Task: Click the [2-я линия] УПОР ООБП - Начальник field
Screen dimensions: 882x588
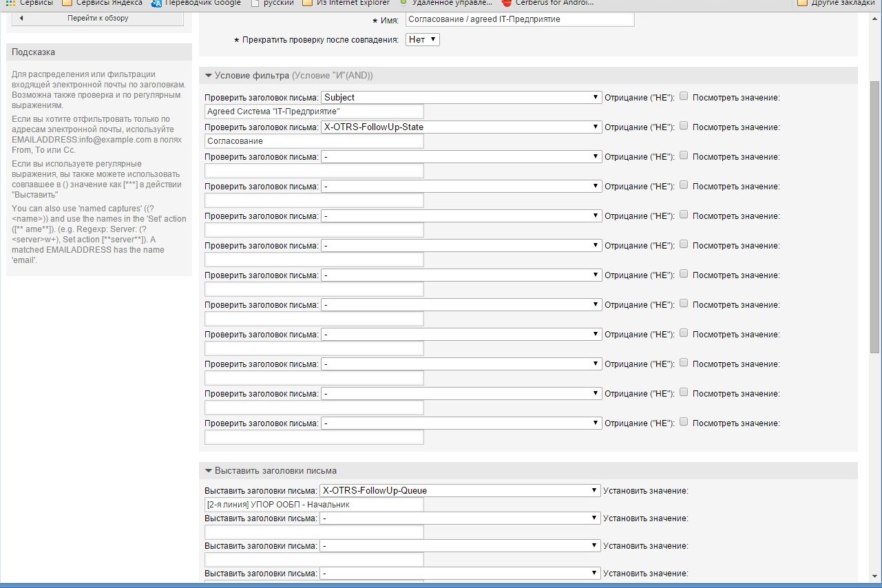Action: (314, 505)
